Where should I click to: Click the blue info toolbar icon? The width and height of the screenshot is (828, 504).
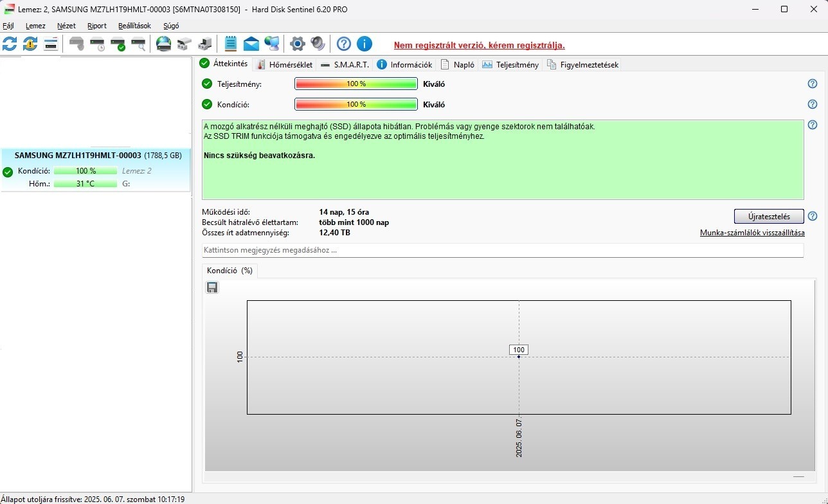pyautogui.click(x=364, y=44)
